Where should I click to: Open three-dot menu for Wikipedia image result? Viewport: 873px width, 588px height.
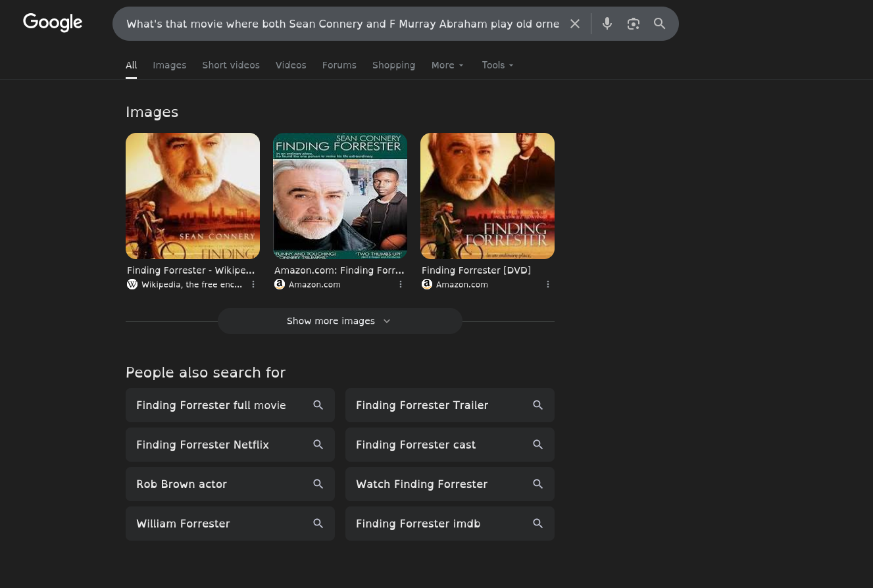[253, 284]
